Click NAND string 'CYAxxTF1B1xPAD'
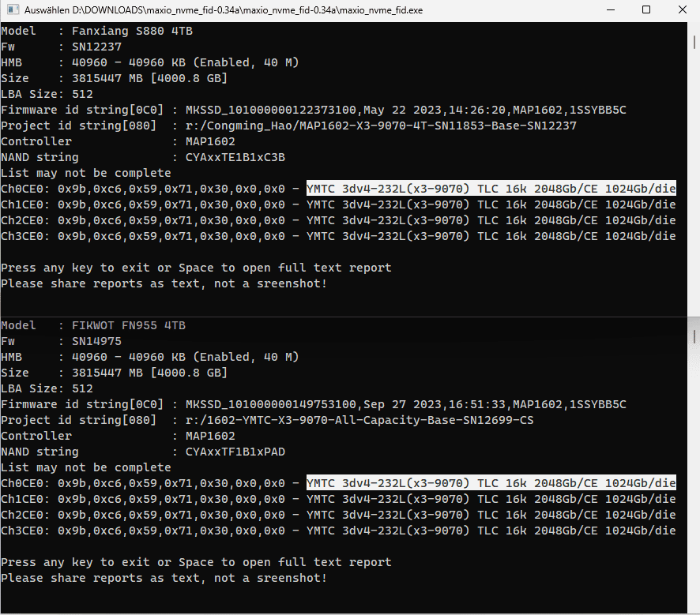This screenshot has width=700, height=615. coord(235,452)
